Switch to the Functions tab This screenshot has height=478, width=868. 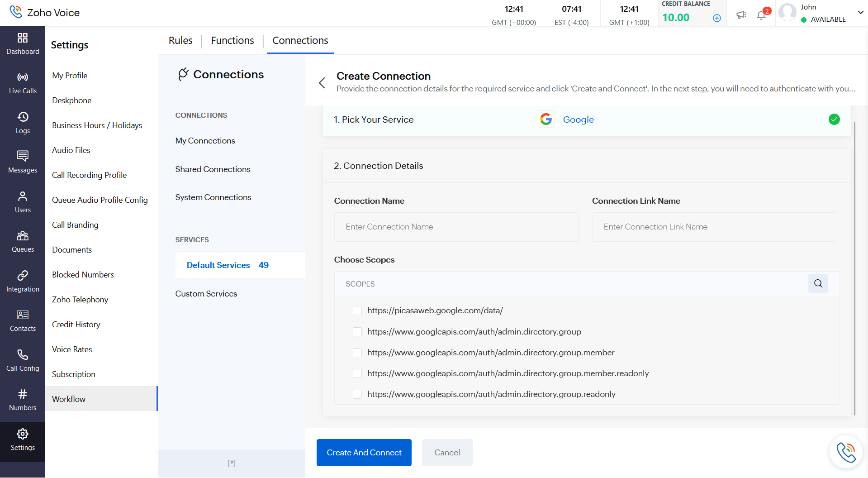pyautogui.click(x=232, y=41)
